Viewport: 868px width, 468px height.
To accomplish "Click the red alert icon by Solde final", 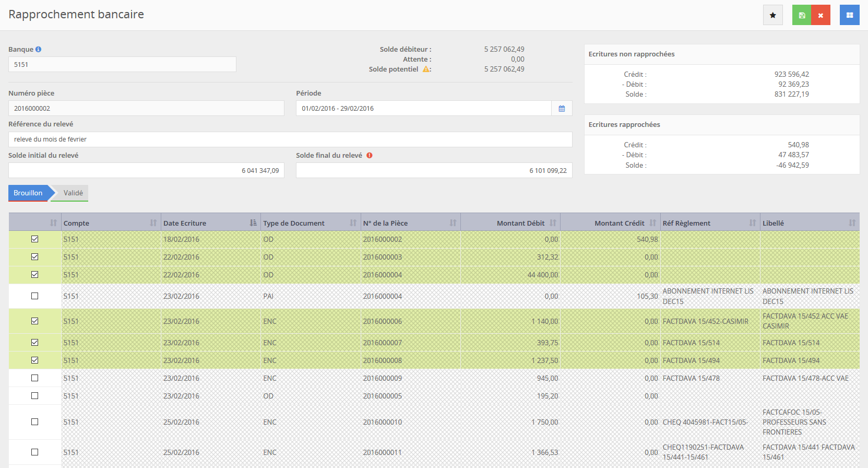I will coord(370,156).
